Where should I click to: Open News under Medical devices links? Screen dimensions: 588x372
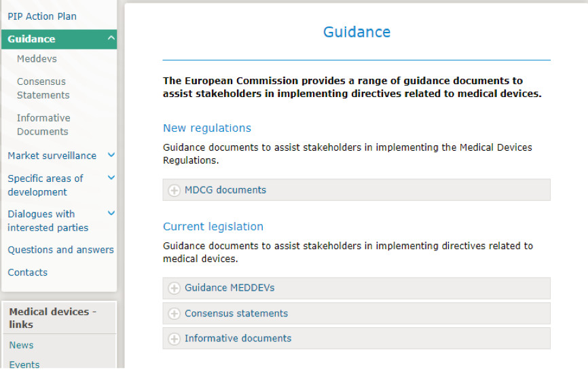21,345
